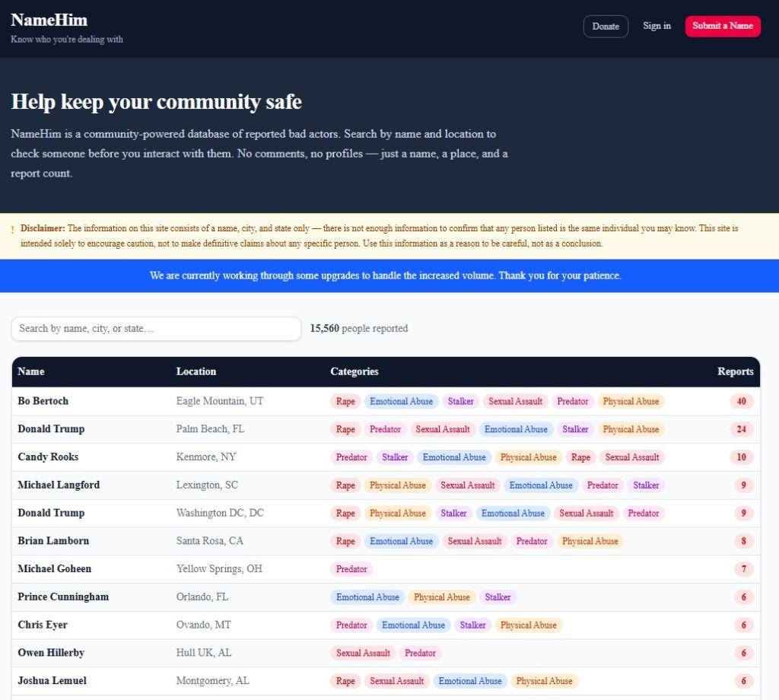This screenshot has width=779, height=700.
Task: Click the blue upgrades notice banner
Action: click(x=386, y=275)
